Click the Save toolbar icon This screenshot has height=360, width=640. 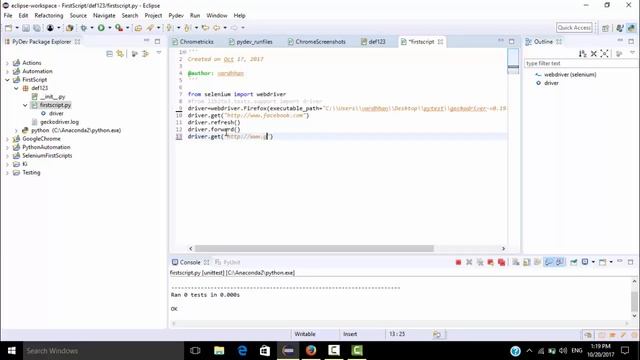click(x=26, y=28)
